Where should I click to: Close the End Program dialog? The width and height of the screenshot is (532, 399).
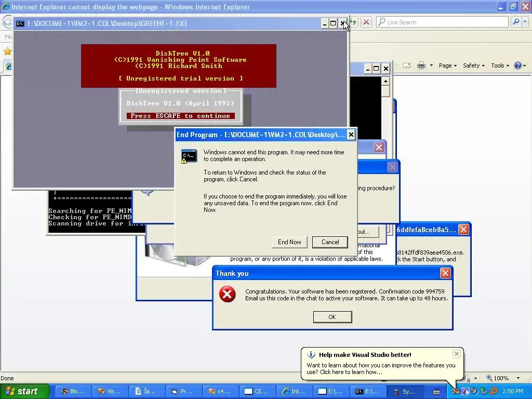pyautogui.click(x=351, y=135)
